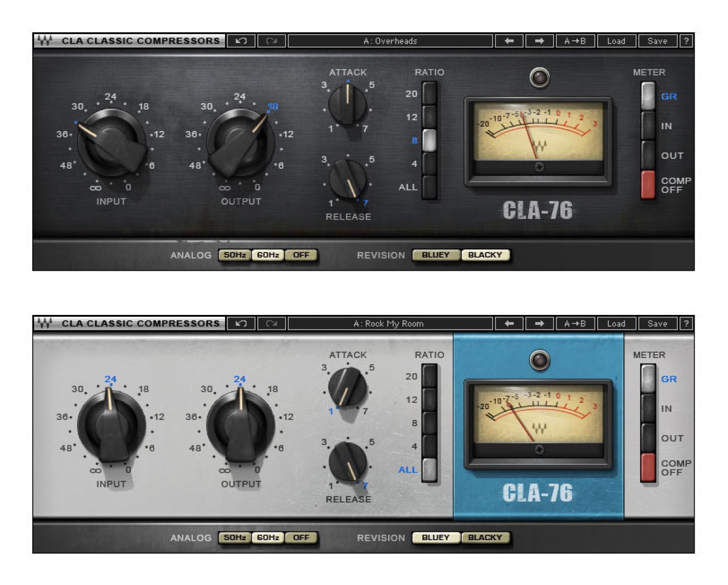Select ratio 20 on the silver CLA-76

click(430, 376)
